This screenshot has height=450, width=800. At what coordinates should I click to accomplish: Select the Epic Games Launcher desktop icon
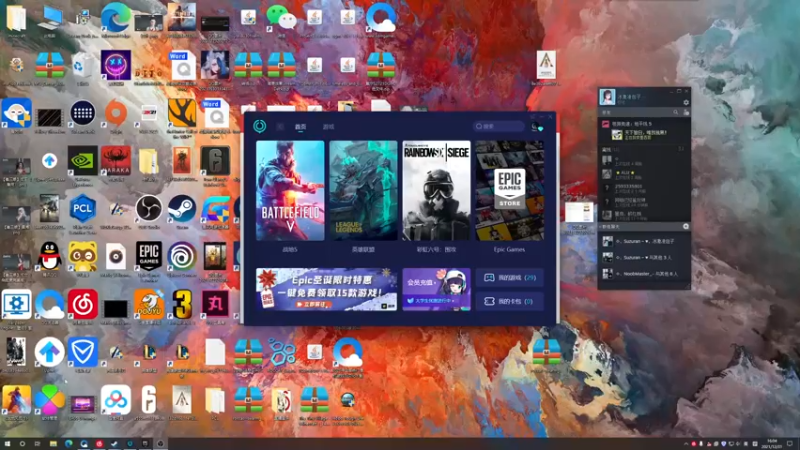[149, 259]
